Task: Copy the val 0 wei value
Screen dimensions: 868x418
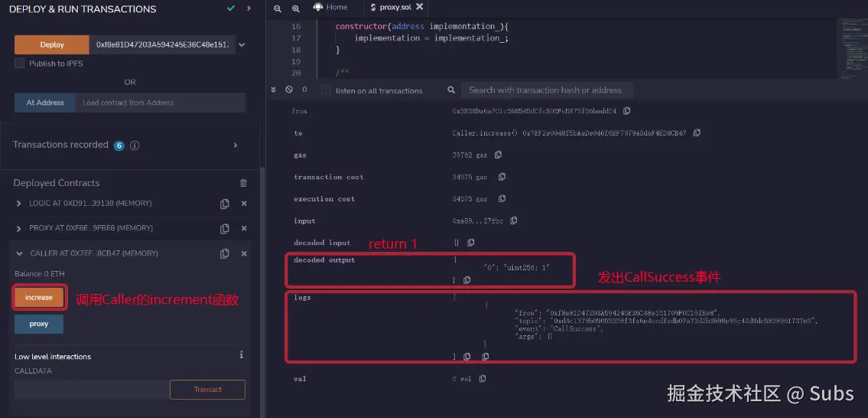Action: [x=482, y=379]
